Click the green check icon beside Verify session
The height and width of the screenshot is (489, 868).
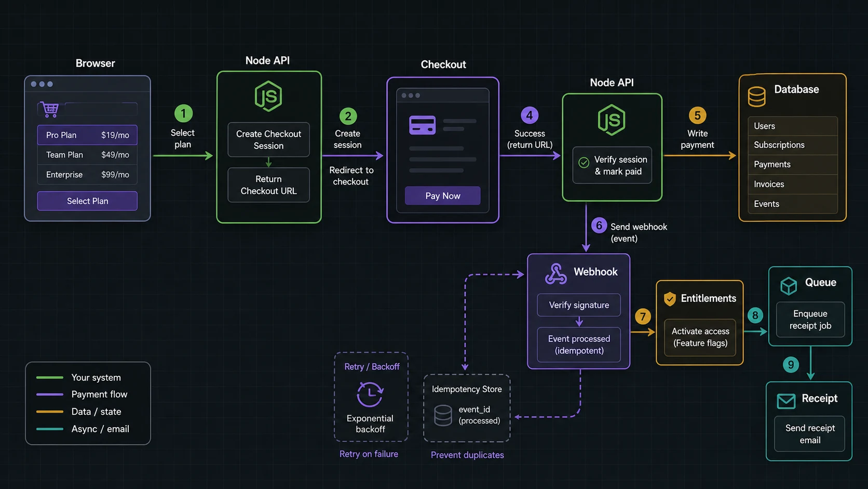(x=584, y=163)
